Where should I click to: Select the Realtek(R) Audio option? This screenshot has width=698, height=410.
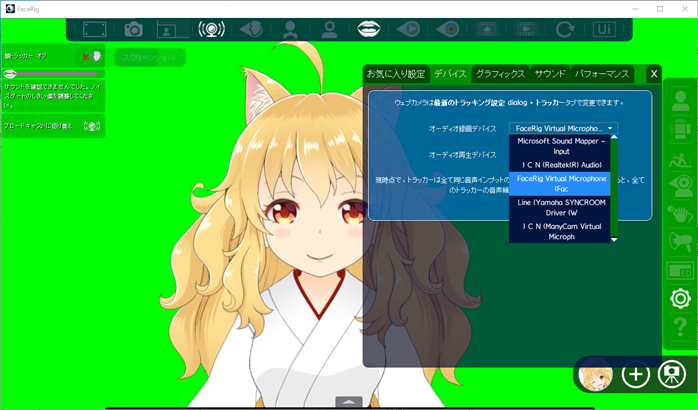pos(560,165)
